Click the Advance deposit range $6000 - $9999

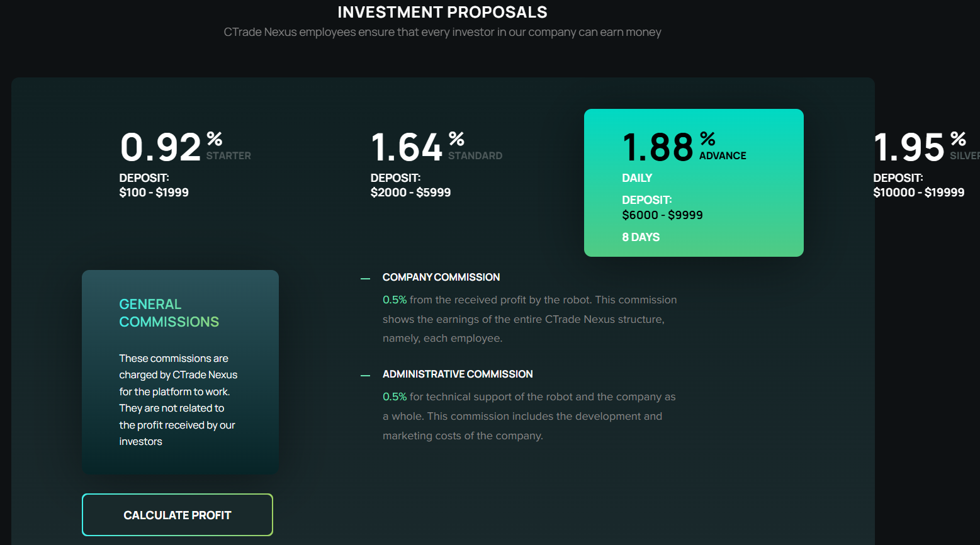(x=662, y=215)
